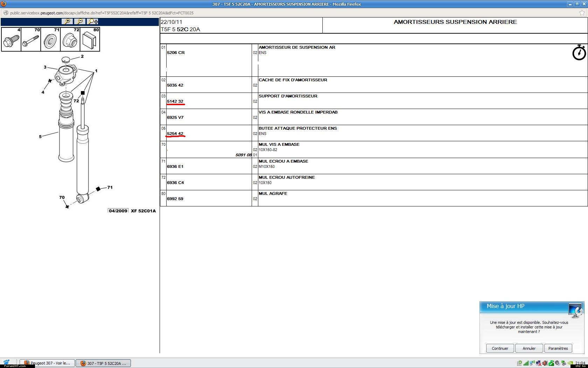Click underlined part number 5142 32
588x368 pixels.
(175, 101)
